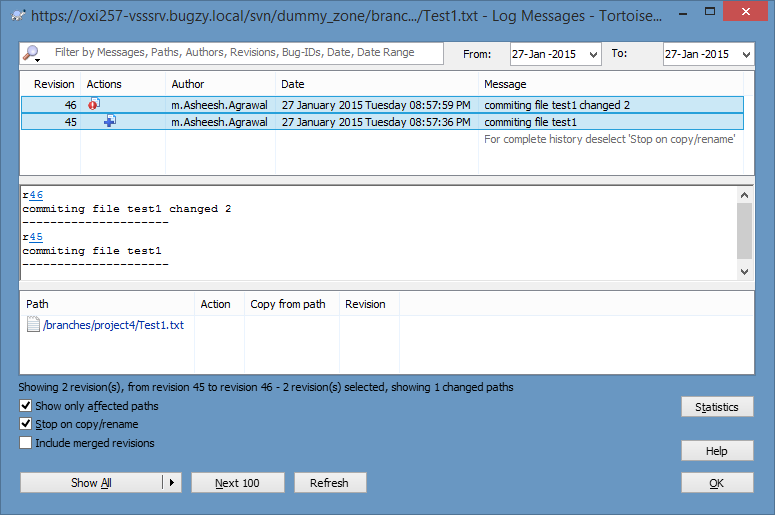Expand the Show All split-button arrow
Viewport: 775px width, 515px height.
pyautogui.click(x=172, y=482)
